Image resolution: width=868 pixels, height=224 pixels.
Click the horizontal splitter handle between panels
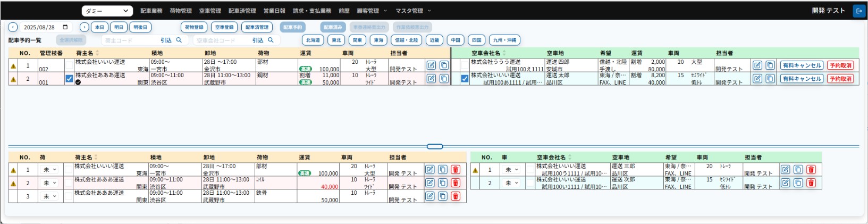point(435,146)
